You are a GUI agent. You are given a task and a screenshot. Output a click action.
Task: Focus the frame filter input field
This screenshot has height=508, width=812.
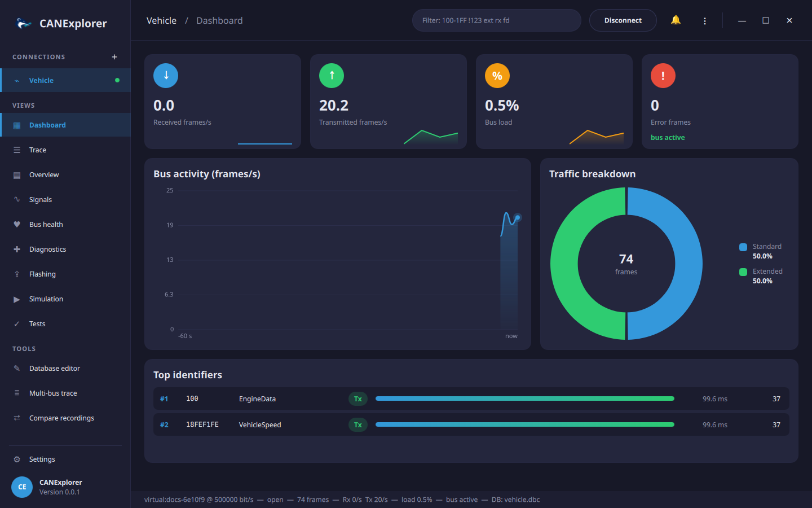point(497,20)
